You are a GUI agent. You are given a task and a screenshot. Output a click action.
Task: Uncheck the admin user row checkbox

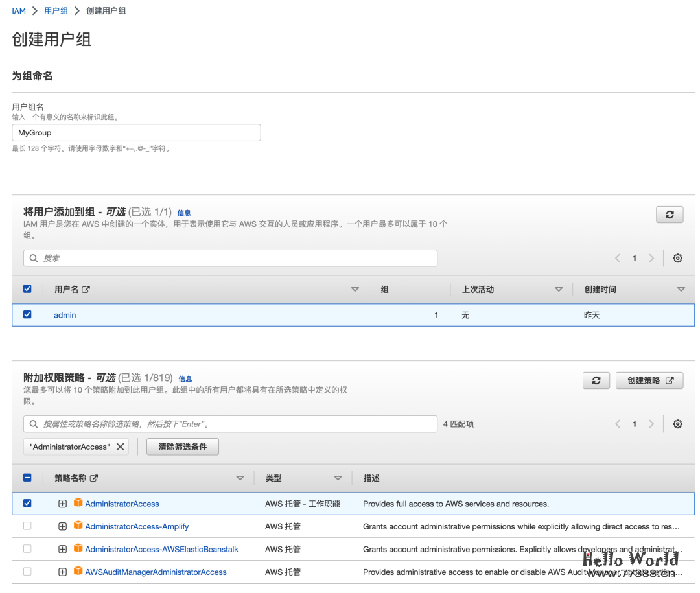click(x=27, y=314)
